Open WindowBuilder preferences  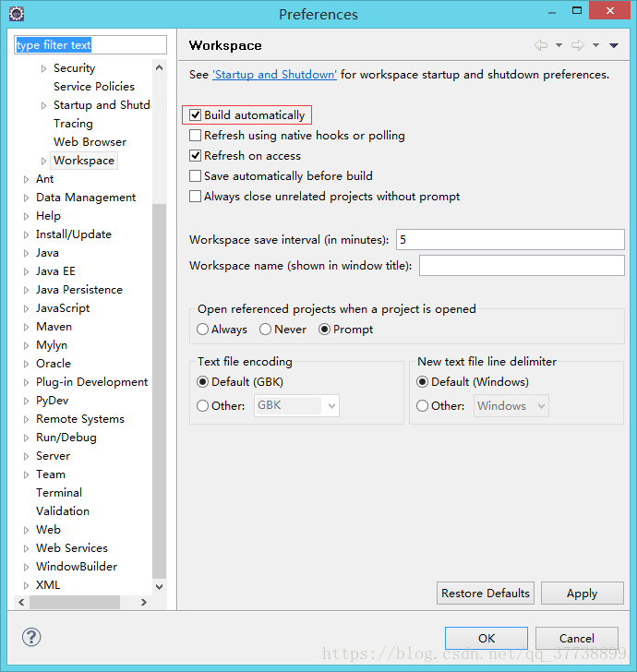(77, 567)
